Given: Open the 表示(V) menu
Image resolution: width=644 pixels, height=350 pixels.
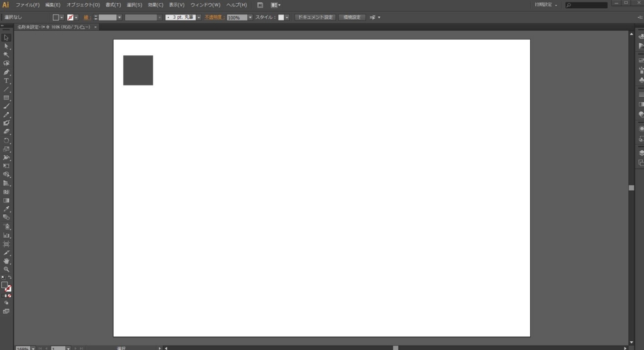Looking at the screenshot, I should coord(177,5).
